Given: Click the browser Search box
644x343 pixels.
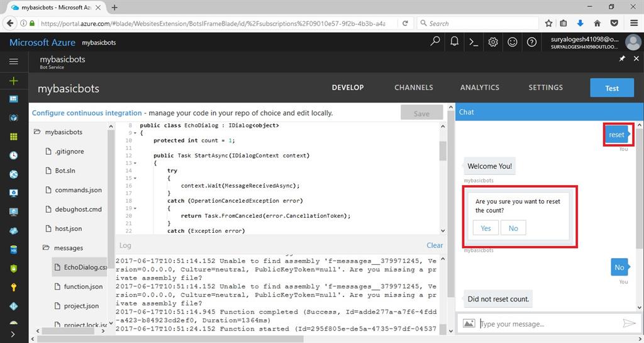Looking at the screenshot, I should click(x=478, y=23).
